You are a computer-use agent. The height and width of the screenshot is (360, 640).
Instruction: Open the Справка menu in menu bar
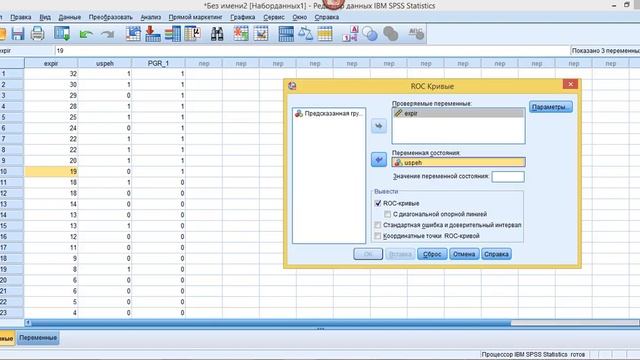327,17
